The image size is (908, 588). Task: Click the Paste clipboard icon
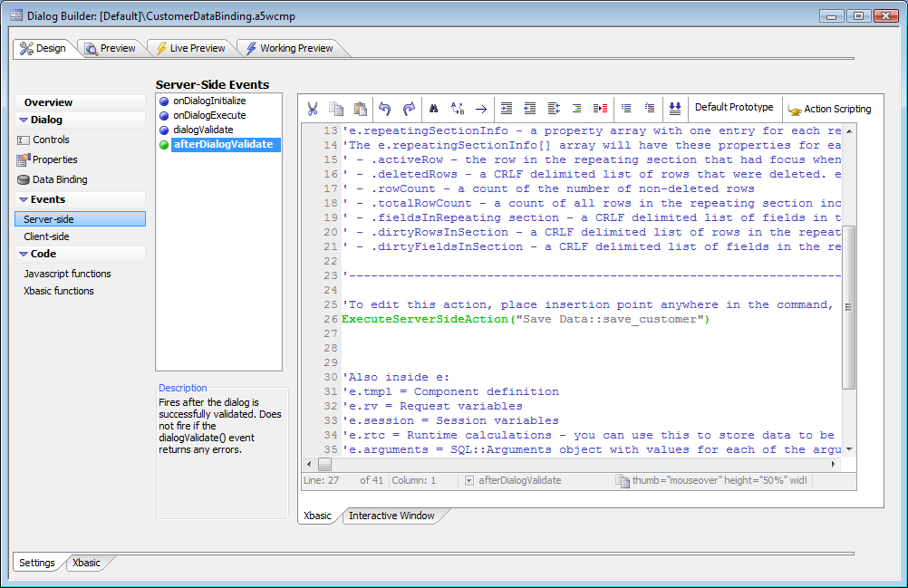(x=360, y=108)
